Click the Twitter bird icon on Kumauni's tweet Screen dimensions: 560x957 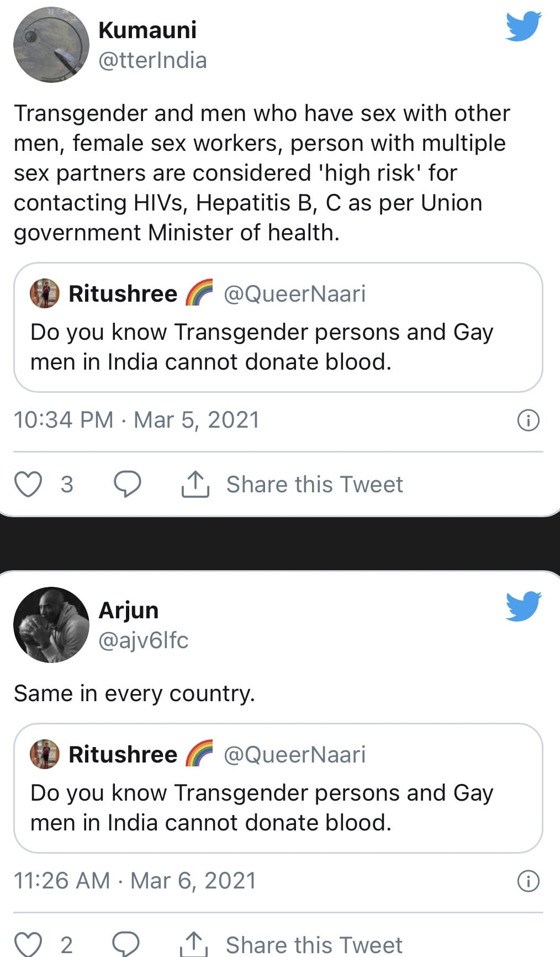(x=523, y=27)
